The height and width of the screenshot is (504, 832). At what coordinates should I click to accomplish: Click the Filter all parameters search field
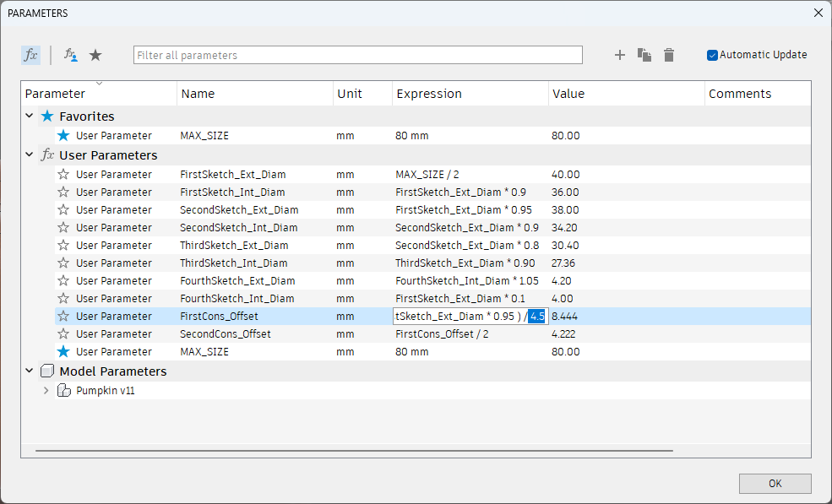(x=358, y=55)
